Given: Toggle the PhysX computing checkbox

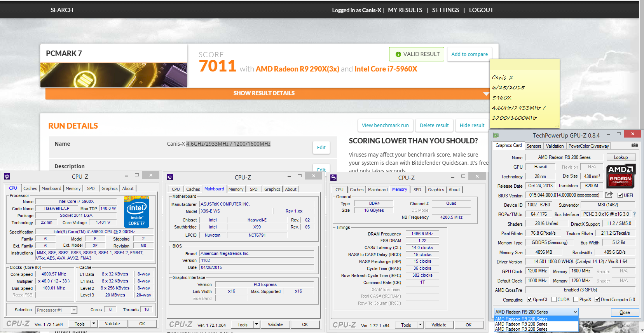Looking at the screenshot, I should [576, 300].
